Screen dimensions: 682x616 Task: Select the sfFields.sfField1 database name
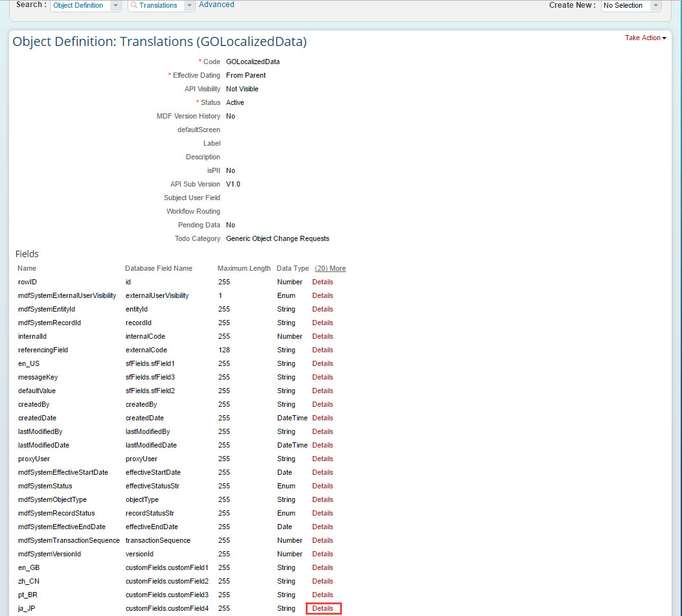point(150,363)
